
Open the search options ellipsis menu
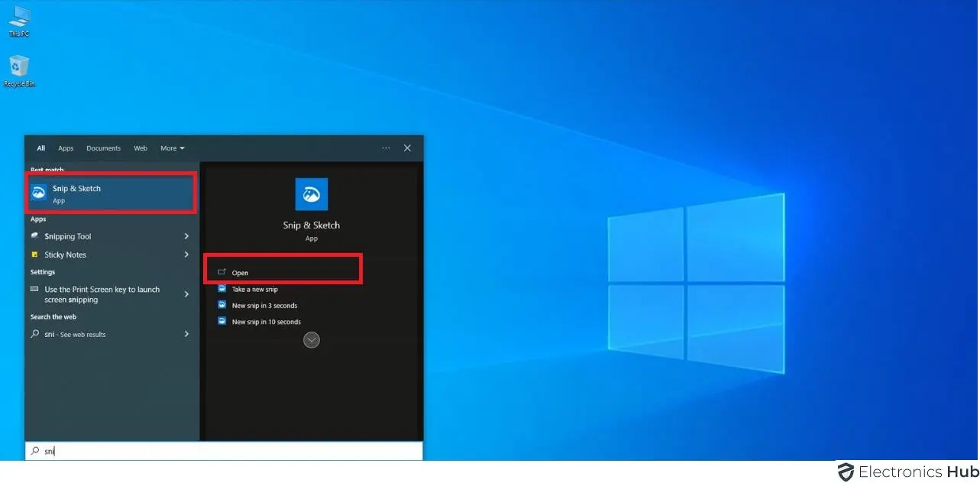386,148
